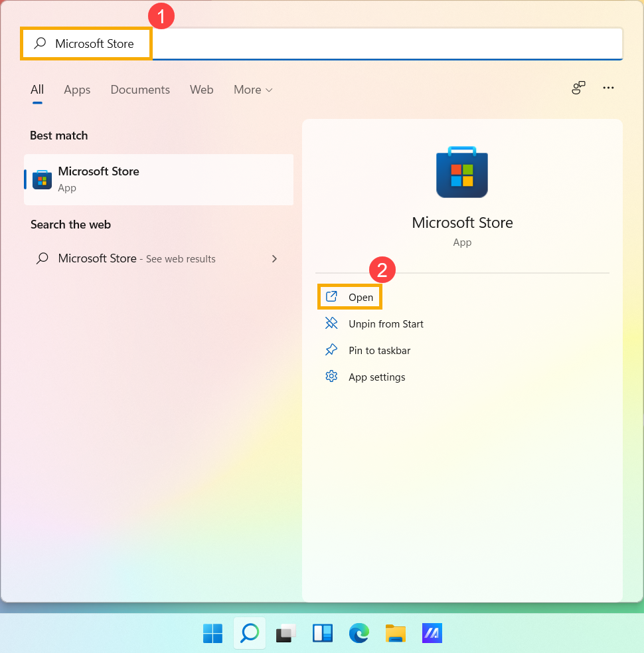Screen dimensions: 644x653
Task: Choose Unpin from Start option
Action: (385, 324)
